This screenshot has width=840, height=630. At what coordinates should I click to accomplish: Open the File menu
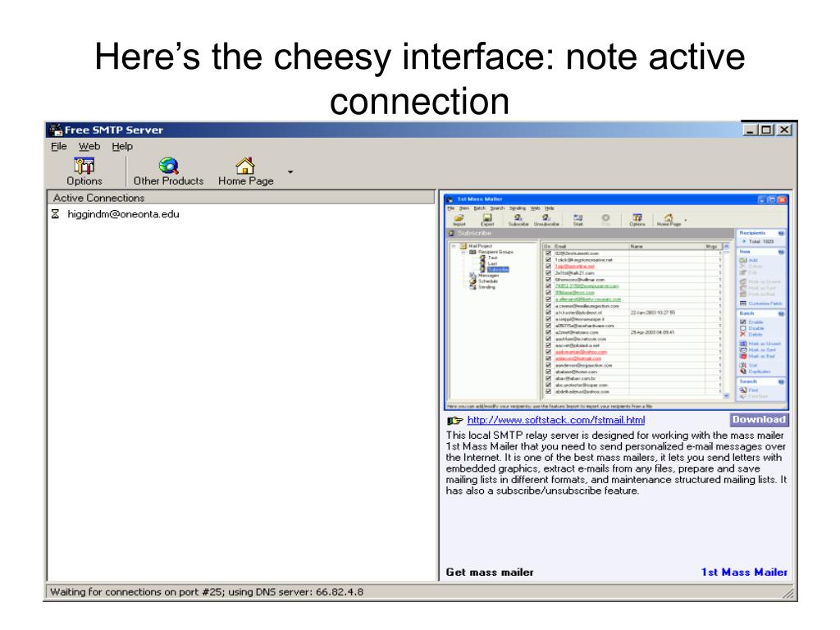click(59, 146)
